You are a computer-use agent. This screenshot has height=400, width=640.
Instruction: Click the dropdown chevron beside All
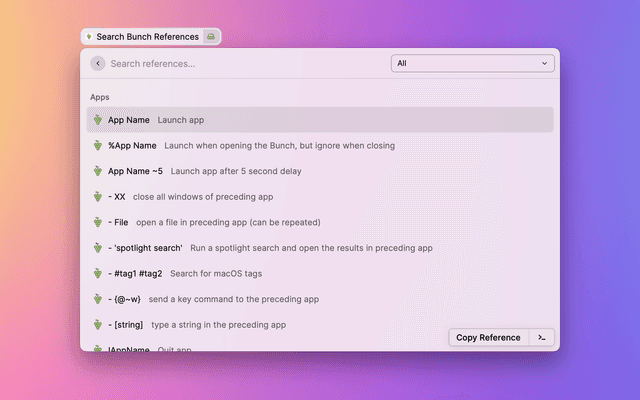545,63
